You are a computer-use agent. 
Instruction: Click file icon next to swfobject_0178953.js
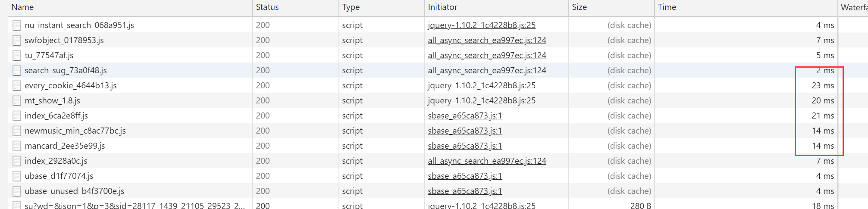[x=17, y=41]
